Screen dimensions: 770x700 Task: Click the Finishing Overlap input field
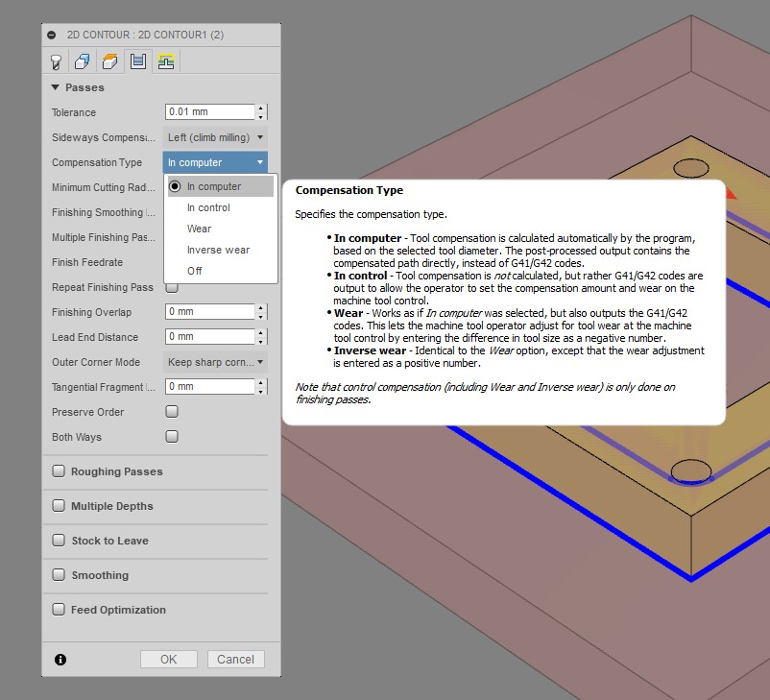(x=209, y=312)
